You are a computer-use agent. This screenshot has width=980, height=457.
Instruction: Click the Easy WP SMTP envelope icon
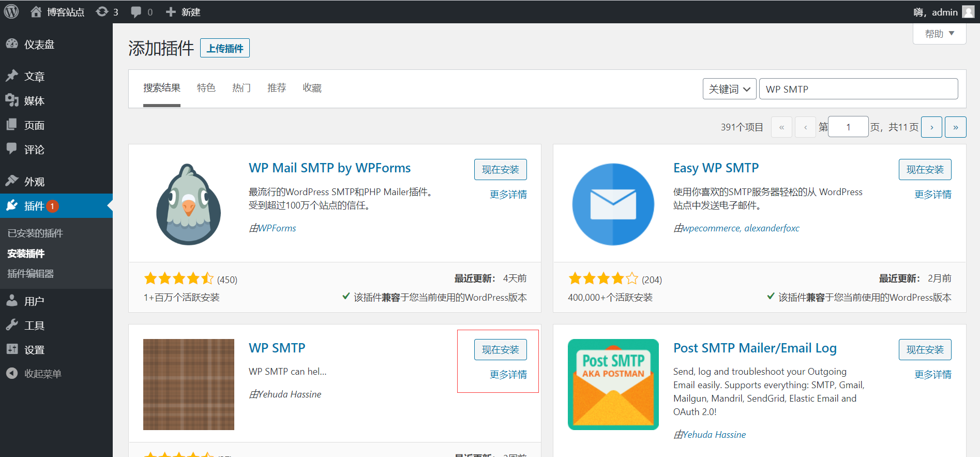click(x=613, y=204)
